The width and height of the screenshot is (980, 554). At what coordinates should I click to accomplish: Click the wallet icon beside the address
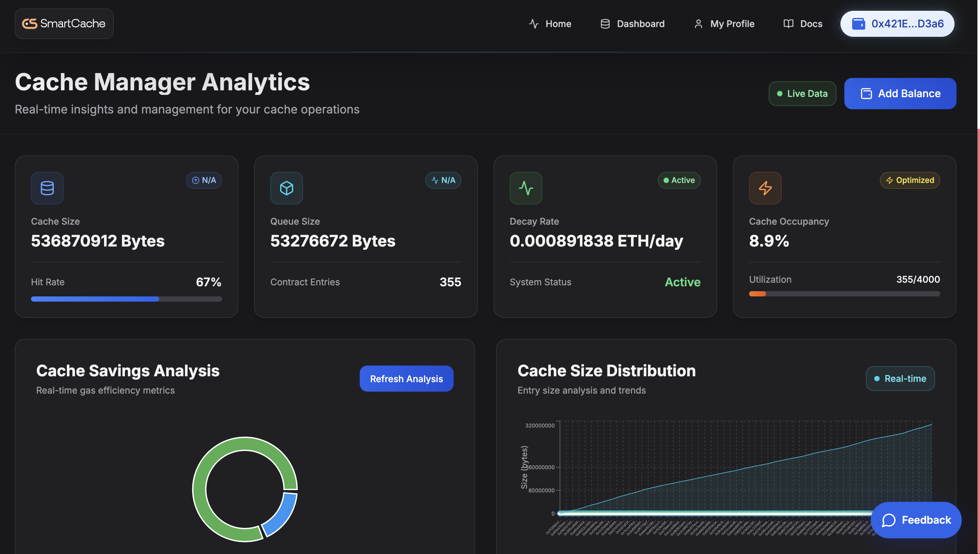click(858, 23)
